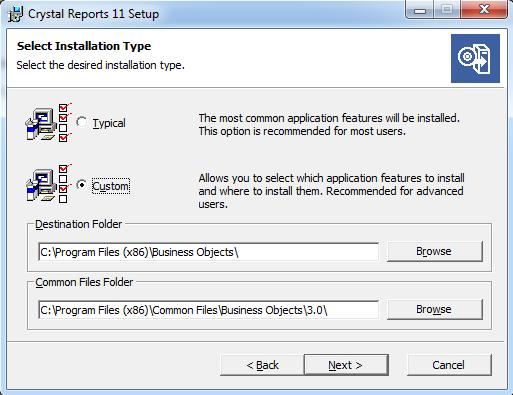Browse for the Common Files Folder

(x=435, y=309)
